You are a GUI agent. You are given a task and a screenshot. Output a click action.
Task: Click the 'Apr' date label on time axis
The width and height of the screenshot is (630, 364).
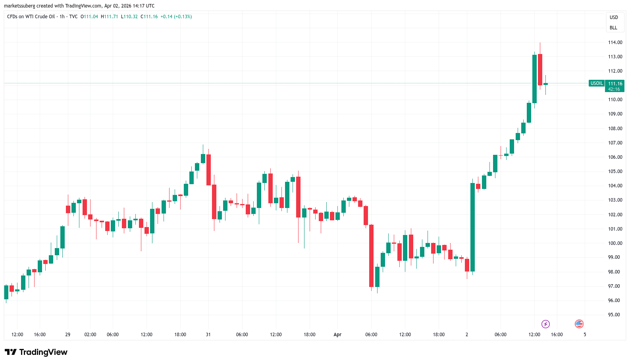(x=337, y=335)
